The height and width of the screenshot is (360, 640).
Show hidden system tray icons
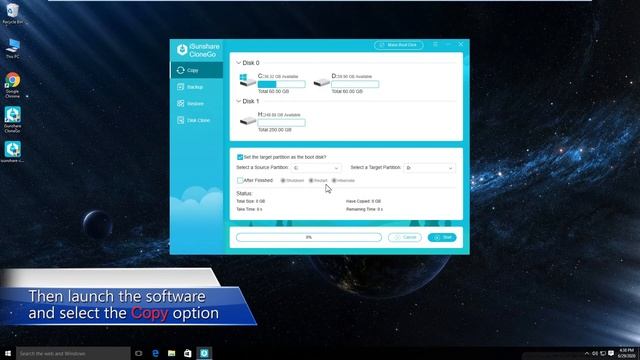tap(587, 353)
